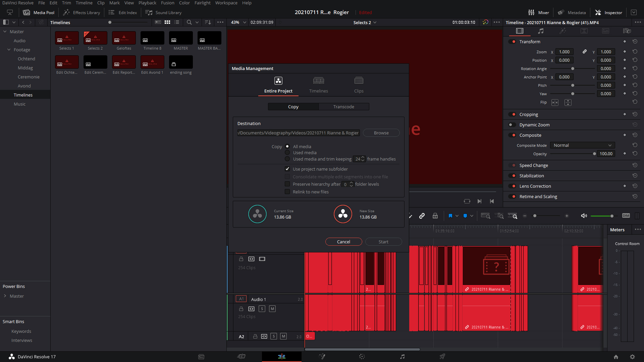The height and width of the screenshot is (362, 644).
Task: Enable Preserve hierarchy after checkbox
Action: (x=287, y=184)
